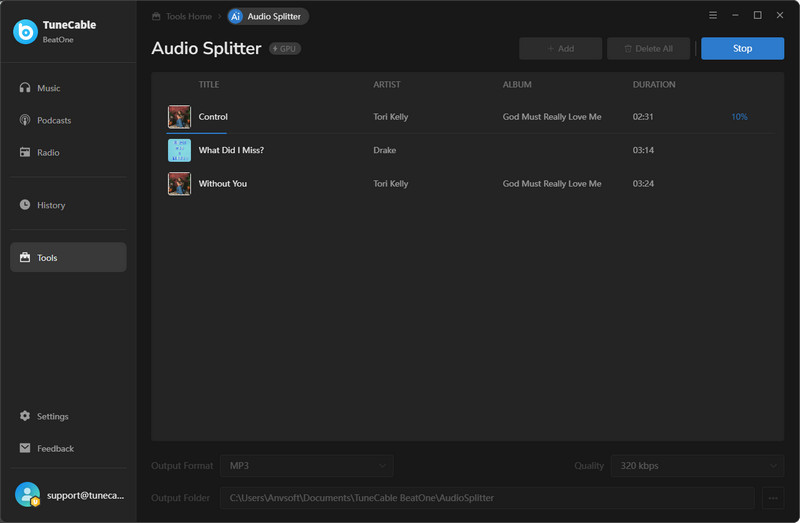Click the 10% progress indicator
The image size is (800, 523).
(739, 117)
